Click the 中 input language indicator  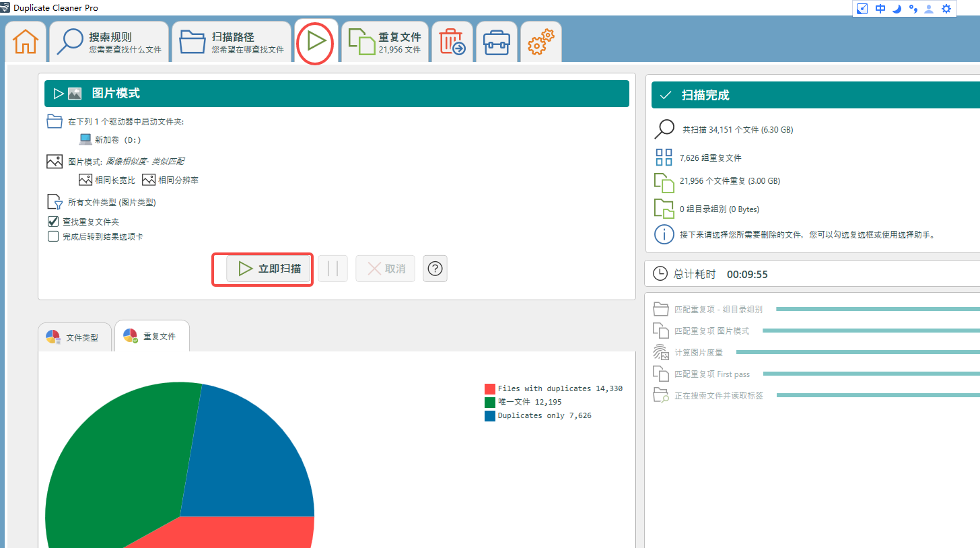pos(880,9)
